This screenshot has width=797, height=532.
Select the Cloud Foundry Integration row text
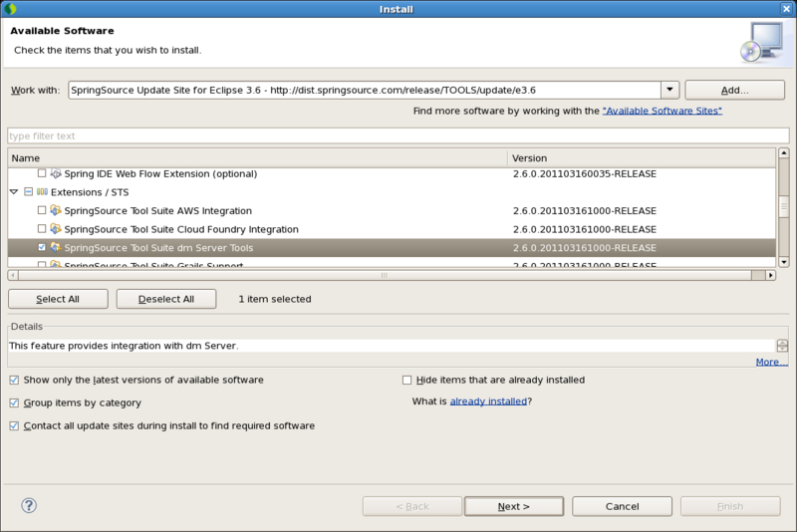pos(181,229)
